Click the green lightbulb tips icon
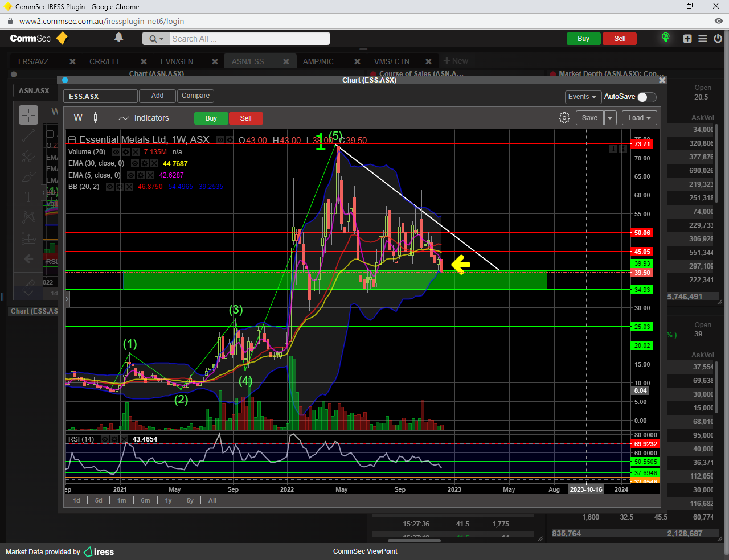The image size is (729, 560). click(665, 38)
